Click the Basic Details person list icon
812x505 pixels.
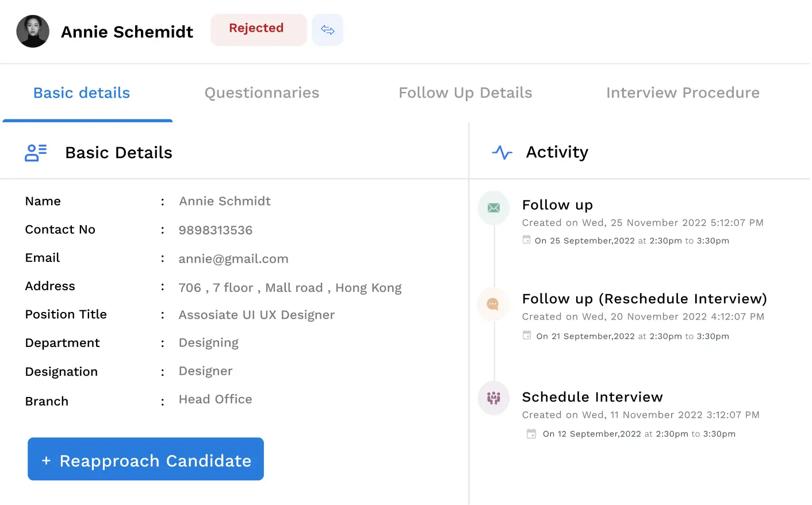pos(36,153)
